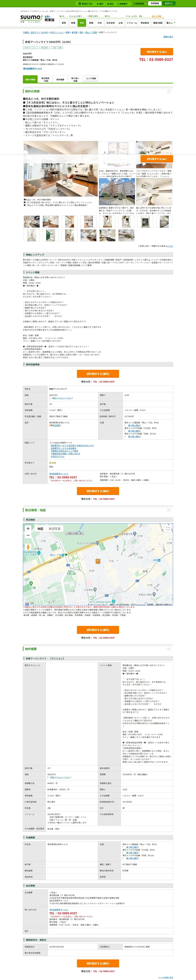Select the Street View pegman icon
This screenshot has height=980, width=196.
[x=28, y=547]
